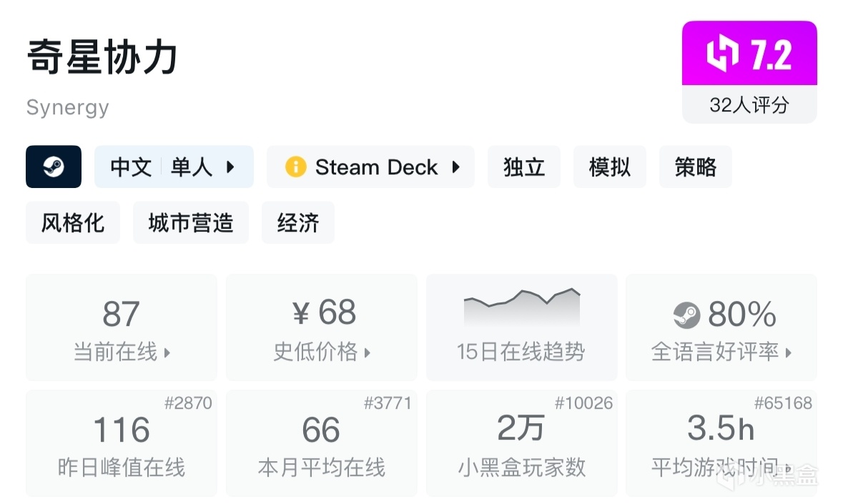
Task: Open the 平均游戏时间 stat card
Action: point(721,443)
